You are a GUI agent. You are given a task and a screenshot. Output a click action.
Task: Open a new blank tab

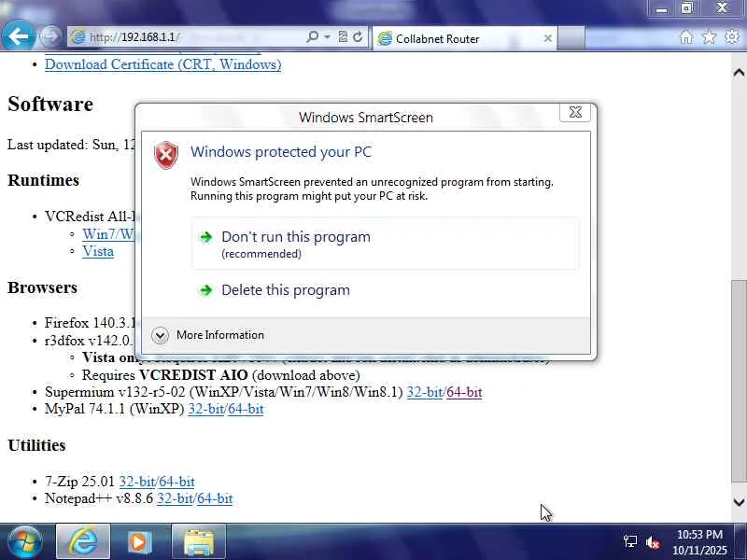tap(571, 38)
